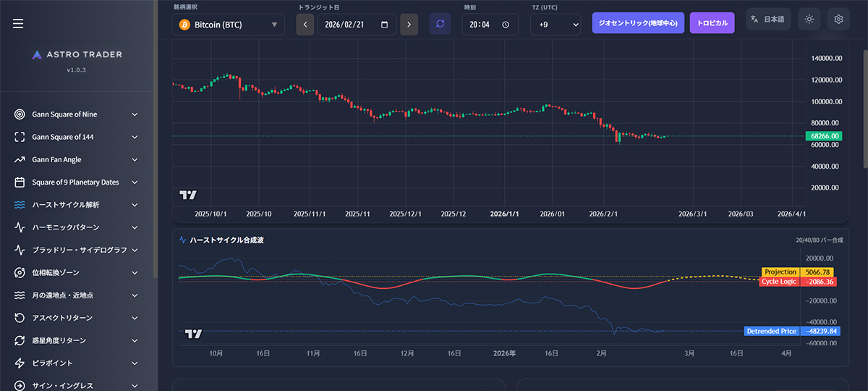Click the TradingView logo on price chart
The width and height of the screenshot is (868, 391).
[188, 195]
